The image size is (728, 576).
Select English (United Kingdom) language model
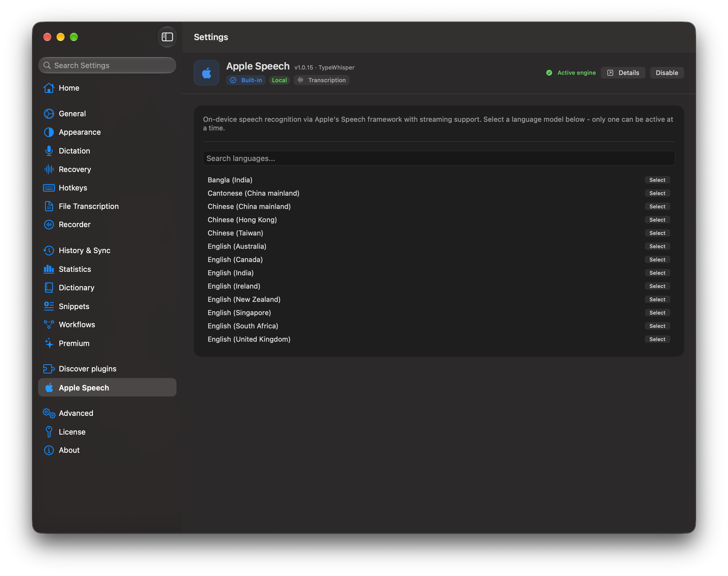coord(657,339)
